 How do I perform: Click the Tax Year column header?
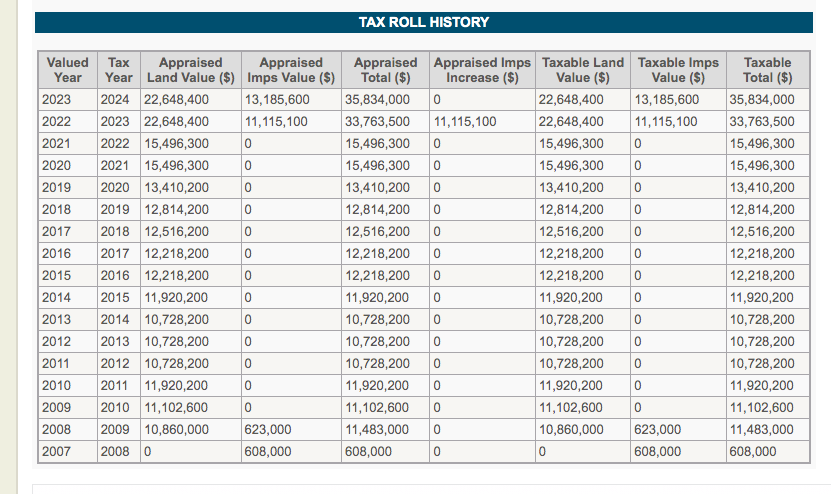tap(119, 70)
